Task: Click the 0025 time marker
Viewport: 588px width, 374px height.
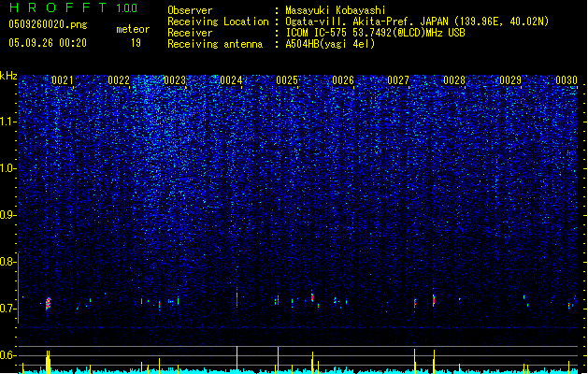Action: click(287, 80)
